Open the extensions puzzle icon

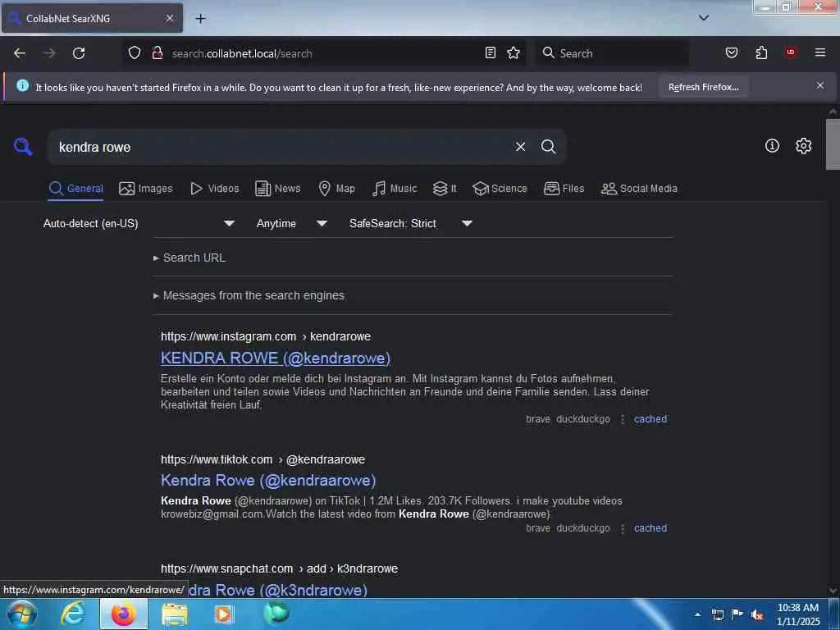coord(762,53)
